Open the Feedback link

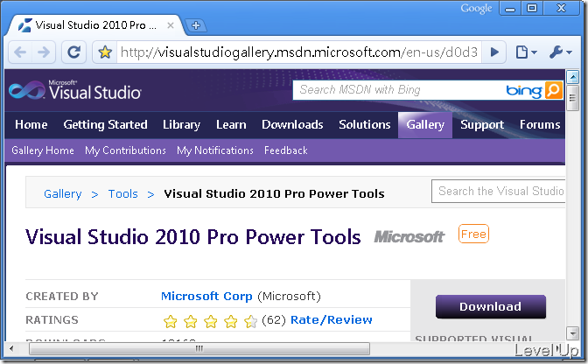click(286, 150)
